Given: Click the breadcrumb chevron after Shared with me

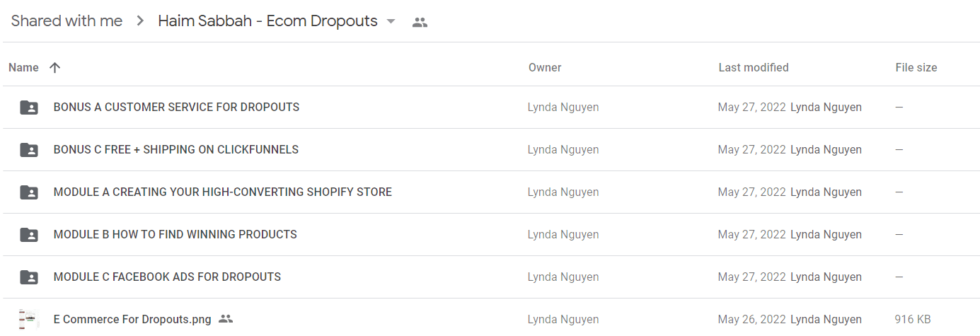Looking at the screenshot, I should 141,21.
